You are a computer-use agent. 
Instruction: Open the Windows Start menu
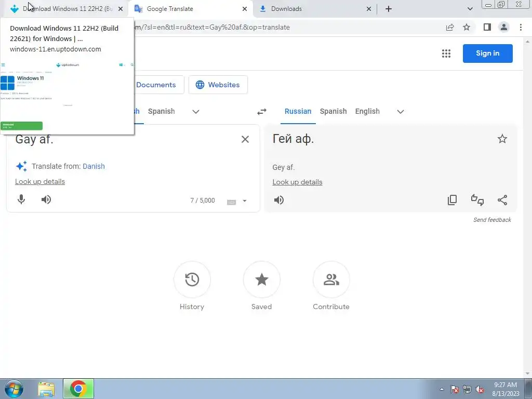click(x=14, y=389)
